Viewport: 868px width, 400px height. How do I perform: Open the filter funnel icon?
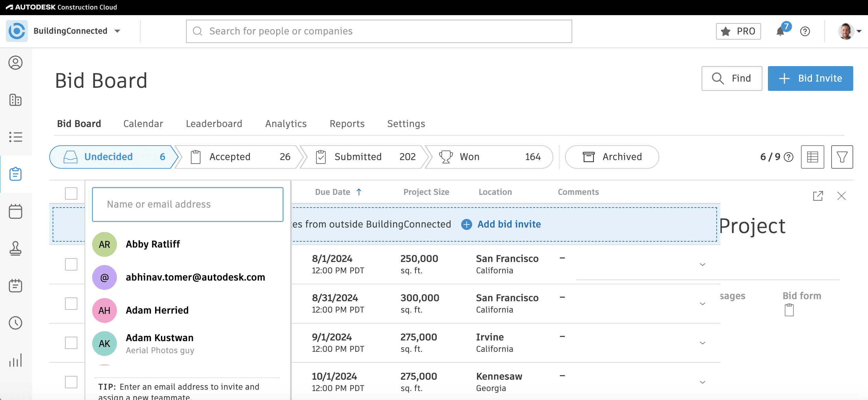click(x=842, y=157)
